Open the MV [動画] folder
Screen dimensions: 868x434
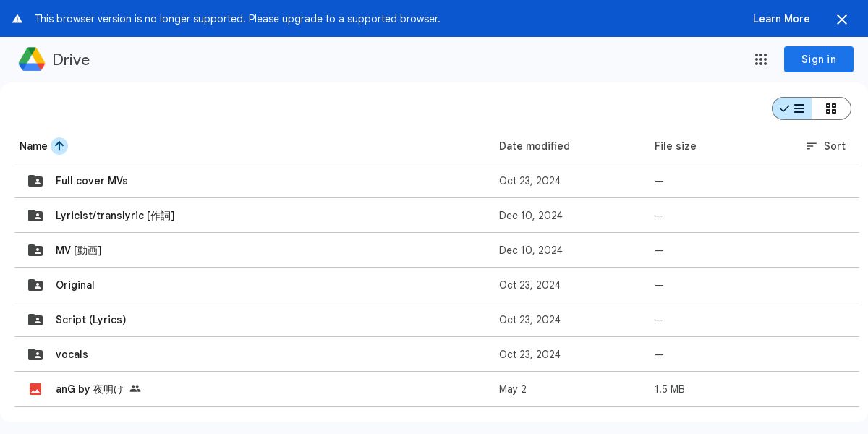click(78, 250)
